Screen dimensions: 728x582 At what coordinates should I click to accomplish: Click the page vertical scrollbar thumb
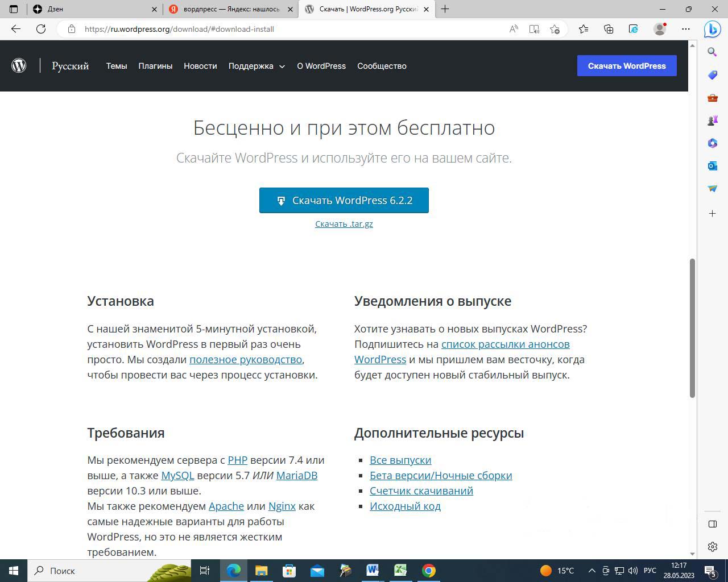coord(692,328)
